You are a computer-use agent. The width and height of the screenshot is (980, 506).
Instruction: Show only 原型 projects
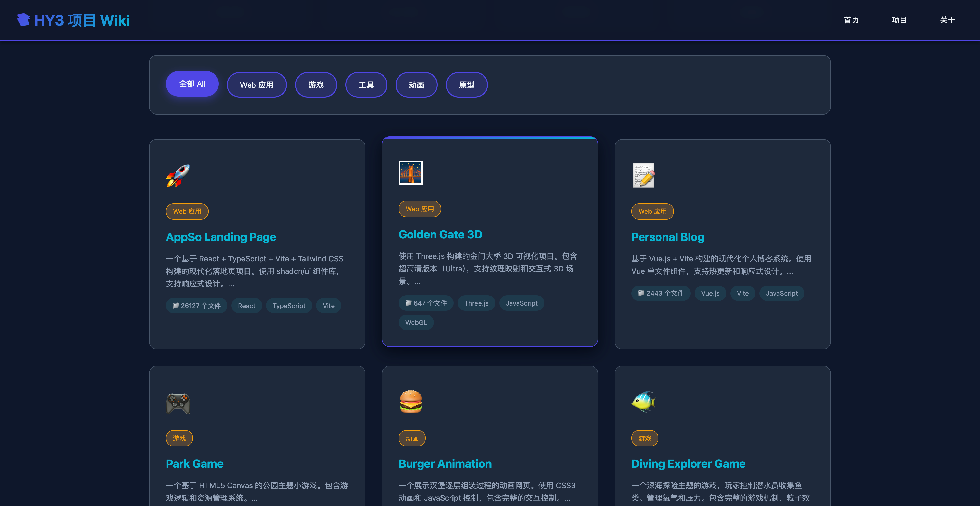467,85
